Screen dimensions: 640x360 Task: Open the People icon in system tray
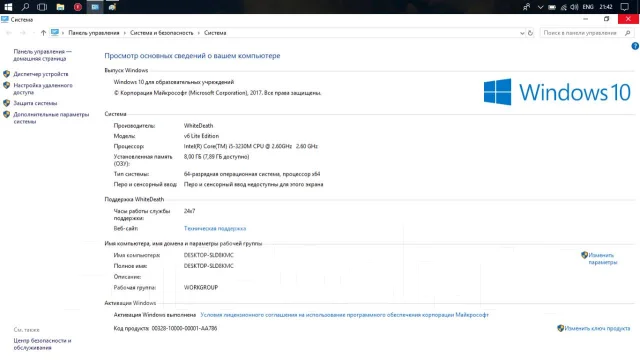527,7
